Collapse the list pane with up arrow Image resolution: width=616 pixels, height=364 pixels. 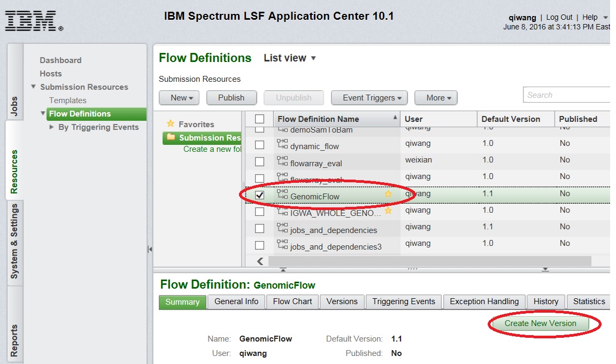click(x=283, y=270)
